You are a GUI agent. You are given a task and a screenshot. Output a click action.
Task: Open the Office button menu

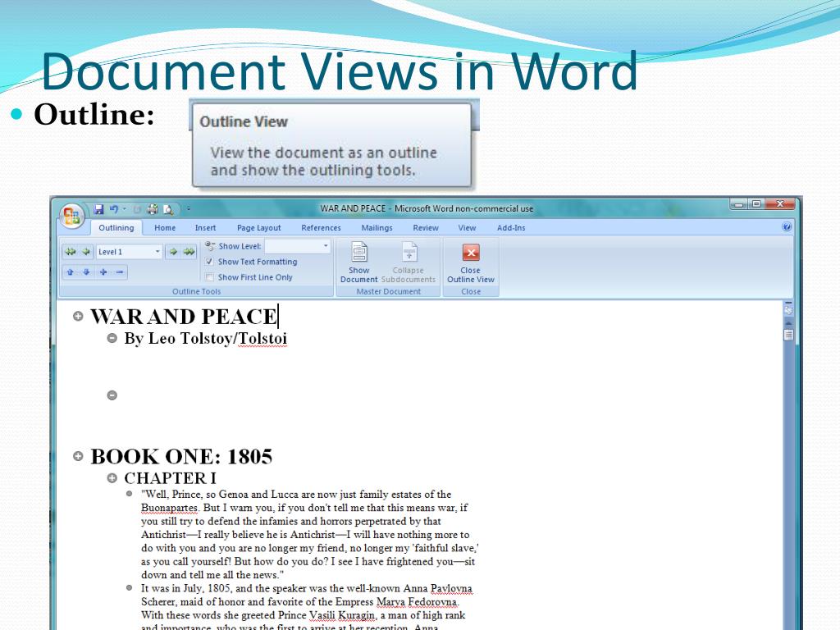(71, 216)
